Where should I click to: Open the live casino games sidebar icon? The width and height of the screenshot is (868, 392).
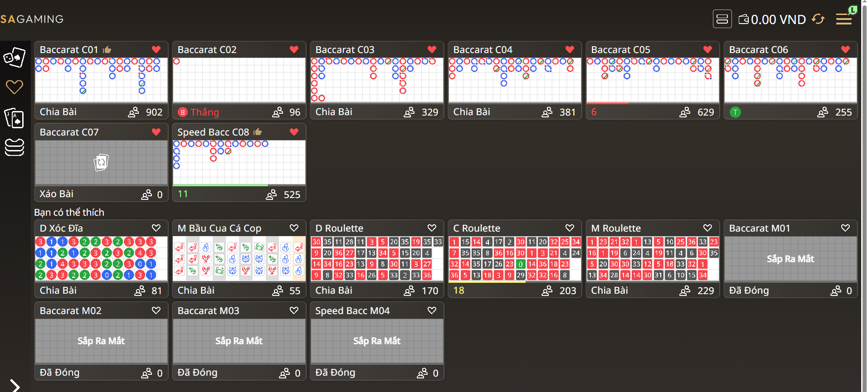pyautogui.click(x=14, y=58)
